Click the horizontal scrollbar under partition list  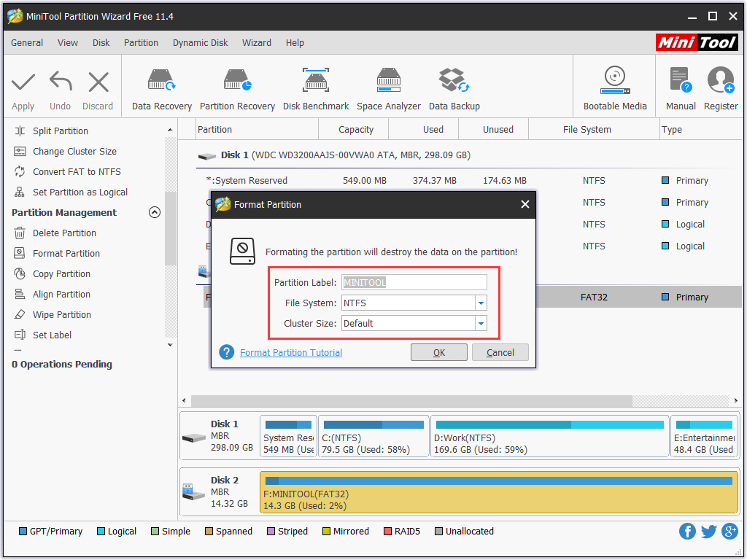point(411,401)
